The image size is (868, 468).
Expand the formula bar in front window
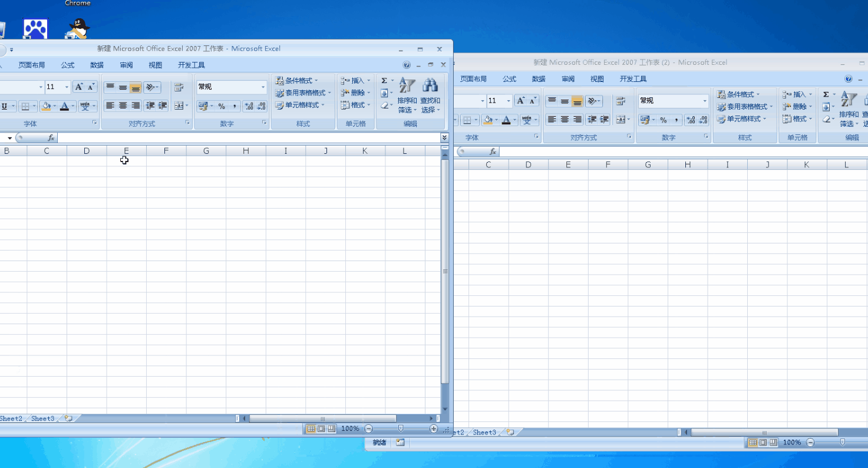(445, 137)
